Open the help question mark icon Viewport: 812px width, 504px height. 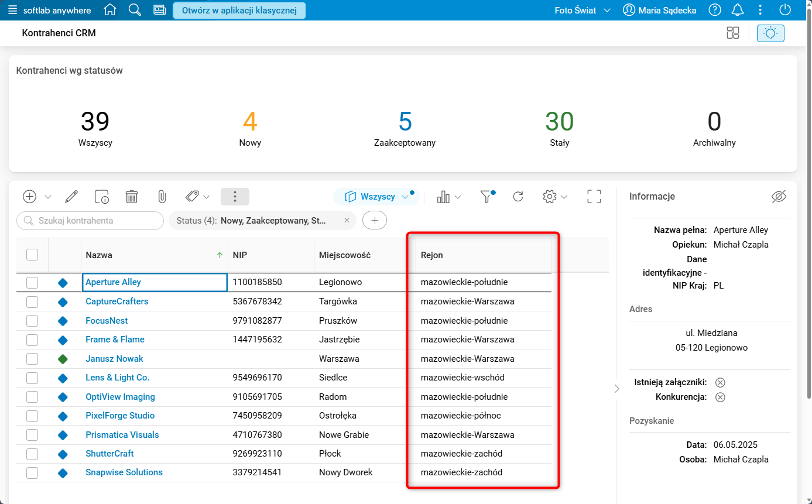click(x=715, y=10)
